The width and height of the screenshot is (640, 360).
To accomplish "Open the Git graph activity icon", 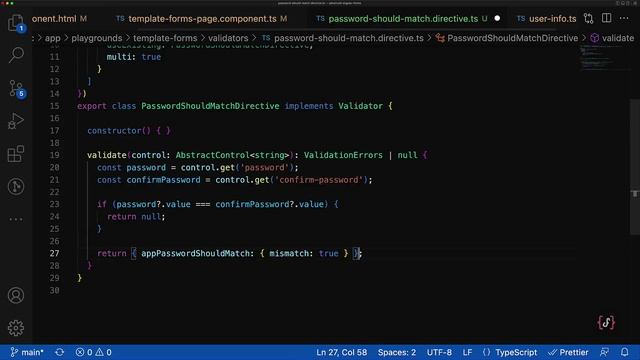I will pyautogui.click(x=16, y=187).
